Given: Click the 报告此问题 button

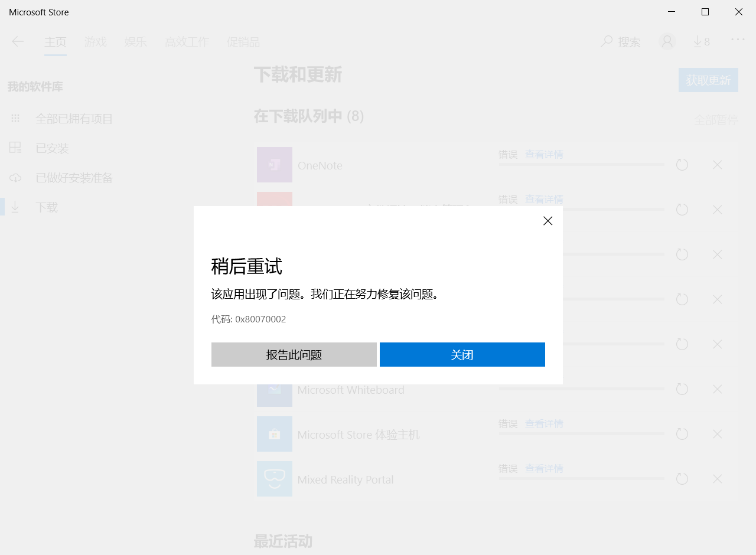Looking at the screenshot, I should tap(294, 355).
